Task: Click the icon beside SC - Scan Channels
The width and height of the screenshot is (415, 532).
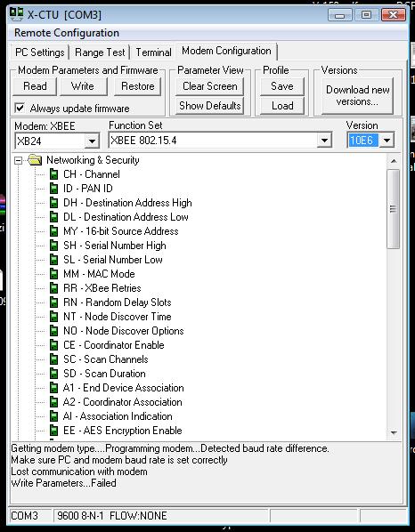Action: click(53, 359)
